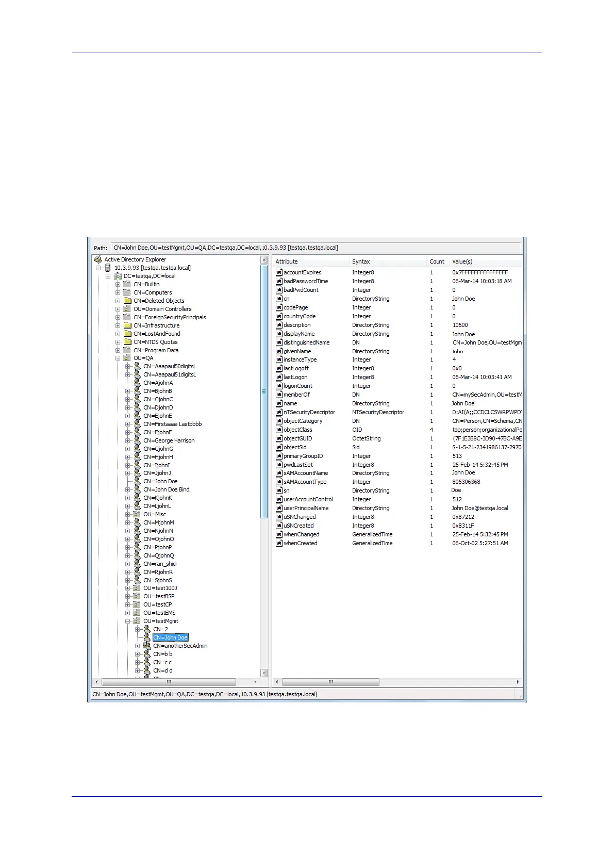This screenshot has height=868, width=614.
Task: Collapse the DC=testqa,DC=local node
Action: (x=108, y=276)
